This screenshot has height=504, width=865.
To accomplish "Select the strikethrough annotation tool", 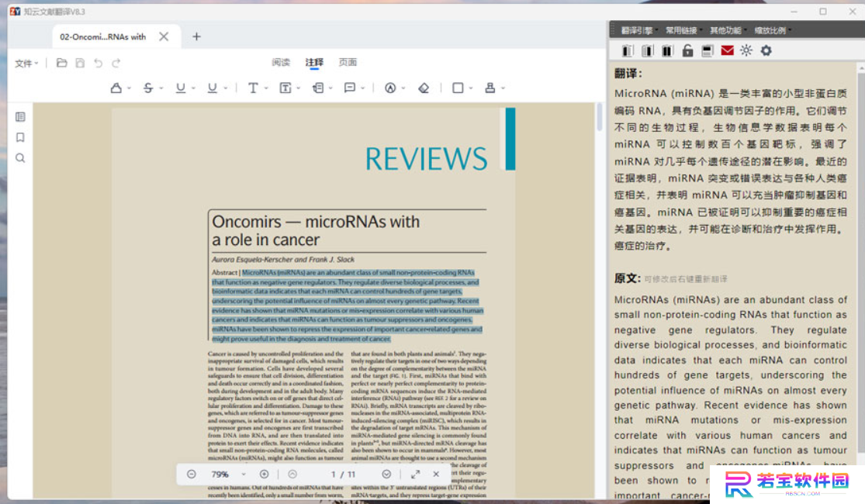I will click(x=148, y=88).
